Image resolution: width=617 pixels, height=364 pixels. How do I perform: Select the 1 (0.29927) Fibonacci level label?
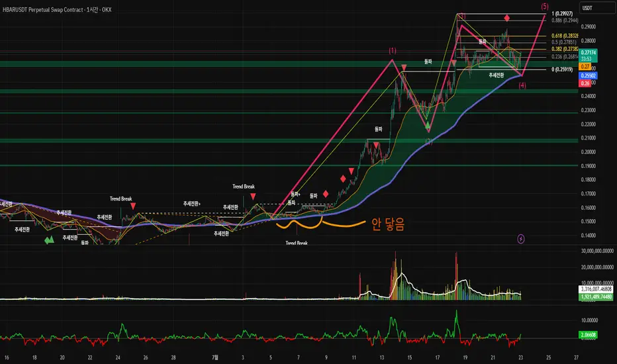(x=562, y=14)
